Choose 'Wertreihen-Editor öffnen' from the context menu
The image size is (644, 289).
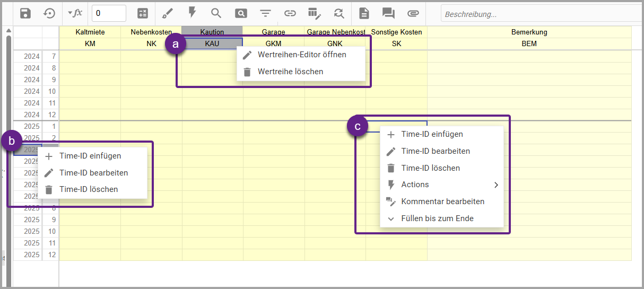point(301,55)
